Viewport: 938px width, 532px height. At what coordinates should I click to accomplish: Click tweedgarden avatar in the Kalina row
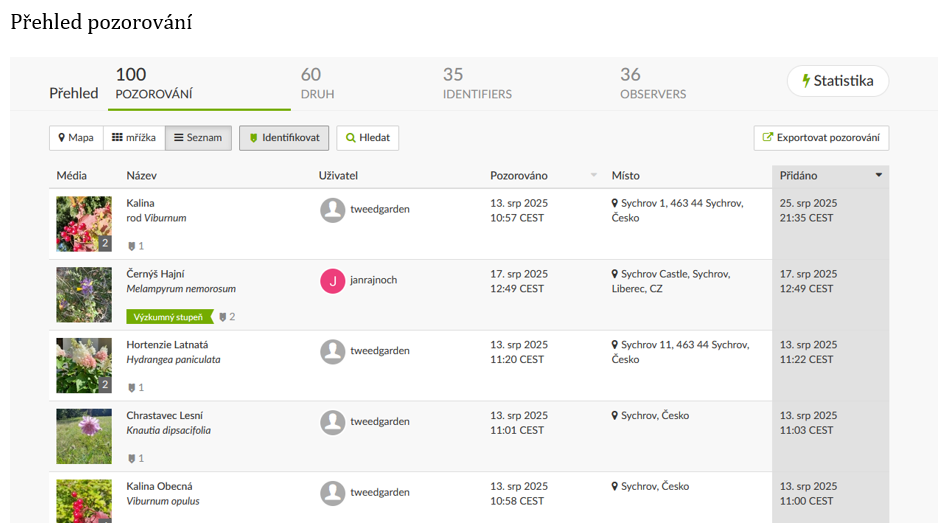pyautogui.click(x=333, y=210)
